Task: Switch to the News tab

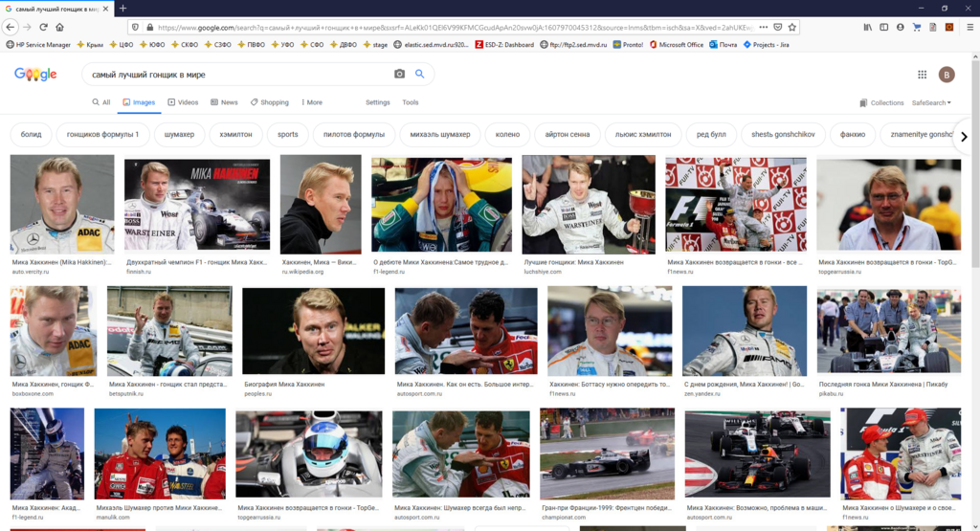Action: point(224,102)
